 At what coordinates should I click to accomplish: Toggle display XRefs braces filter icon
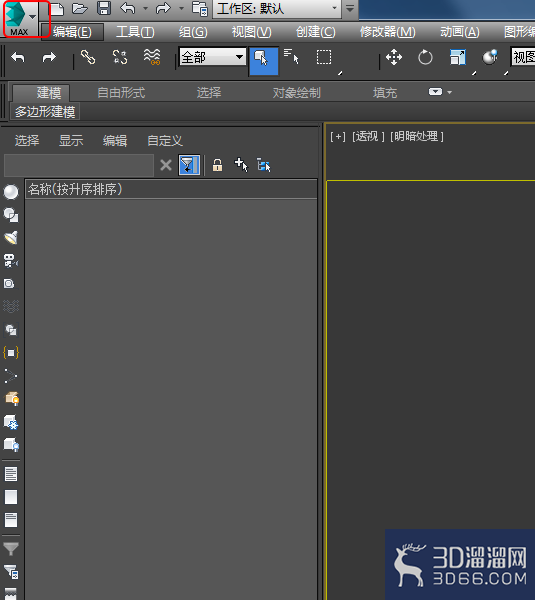click(x=11, y=352)
